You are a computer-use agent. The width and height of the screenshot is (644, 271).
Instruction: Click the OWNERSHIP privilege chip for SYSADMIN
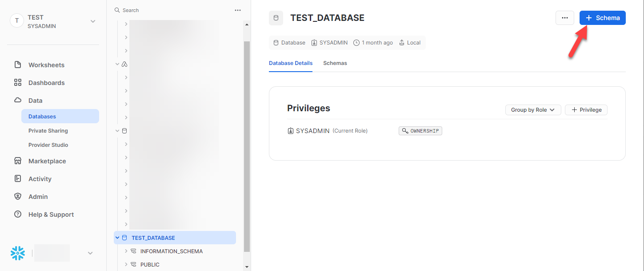pyautogui.click(x=420, y=130)
